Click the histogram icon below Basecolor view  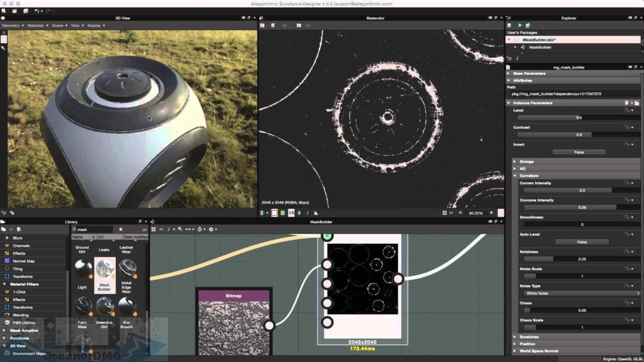click(x=316, y=212)
